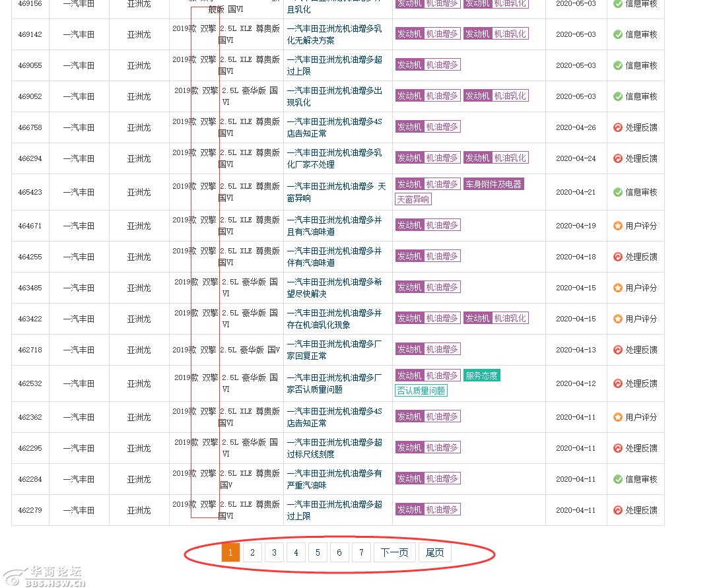The image size is (717, 588).
Task: Click the red feedback status icon in row 466294
Action: click(618, 158)
